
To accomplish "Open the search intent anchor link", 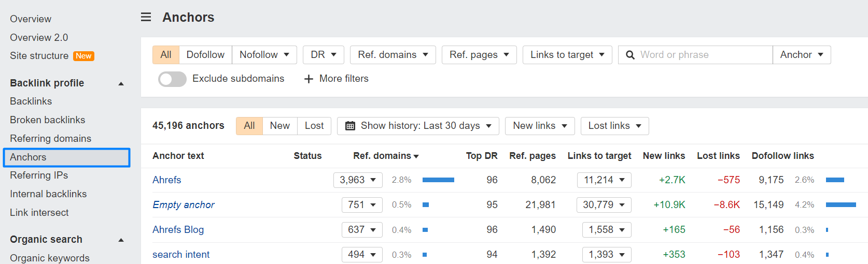I will click(x=181, y=255).
